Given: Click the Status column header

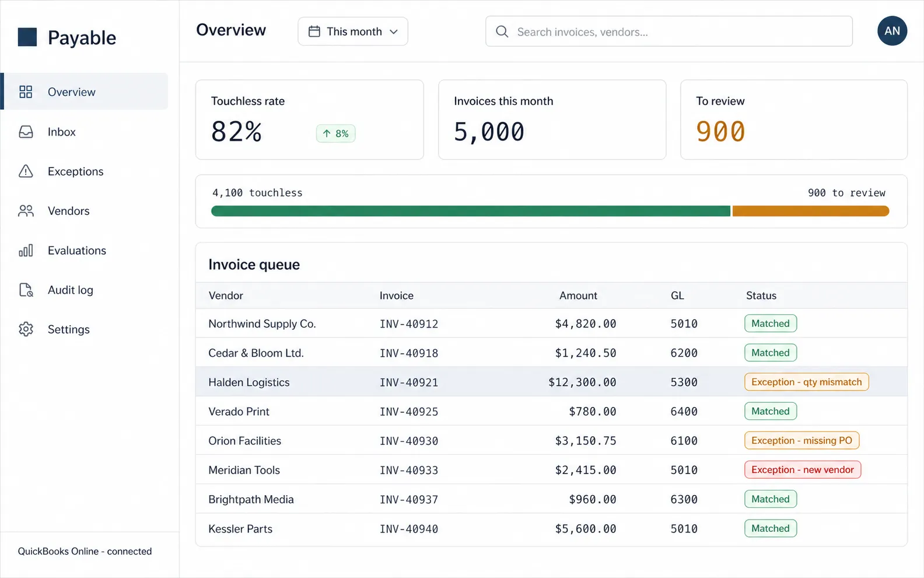Looking at the screenshot, I should [761, 295].
